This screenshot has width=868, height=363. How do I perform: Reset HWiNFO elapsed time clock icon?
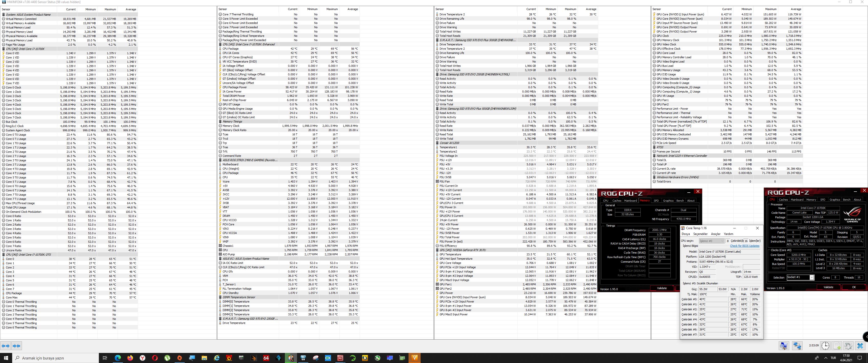click(x=825, y=346)
